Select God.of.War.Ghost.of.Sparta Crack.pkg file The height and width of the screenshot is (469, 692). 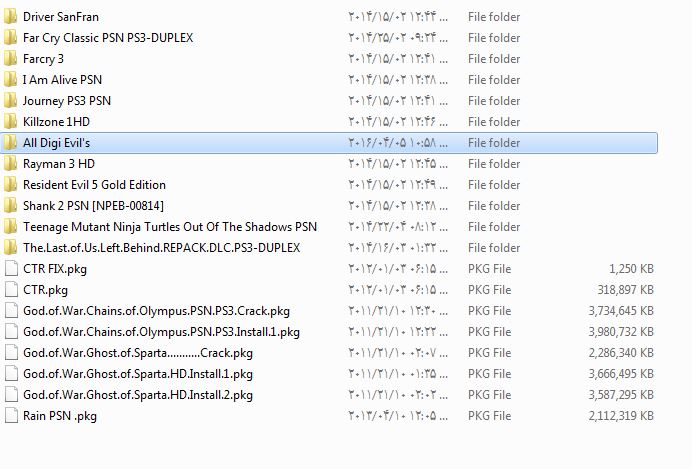coord(137,353)
